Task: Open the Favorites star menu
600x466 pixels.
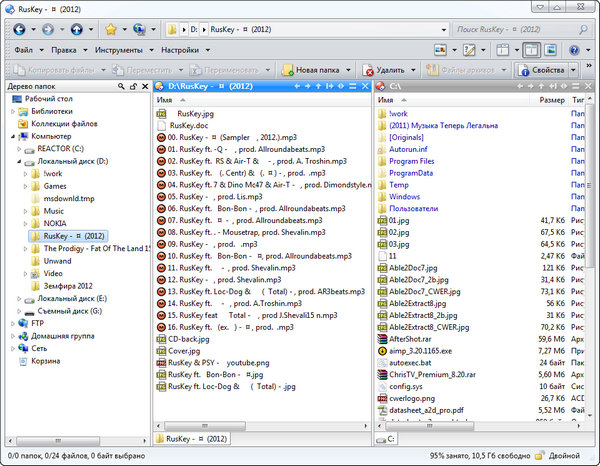Action: click(111, 29)
